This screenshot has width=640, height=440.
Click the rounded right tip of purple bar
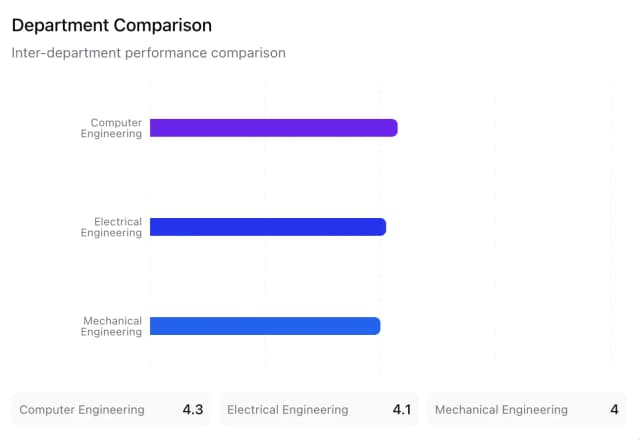coord(394,128)
